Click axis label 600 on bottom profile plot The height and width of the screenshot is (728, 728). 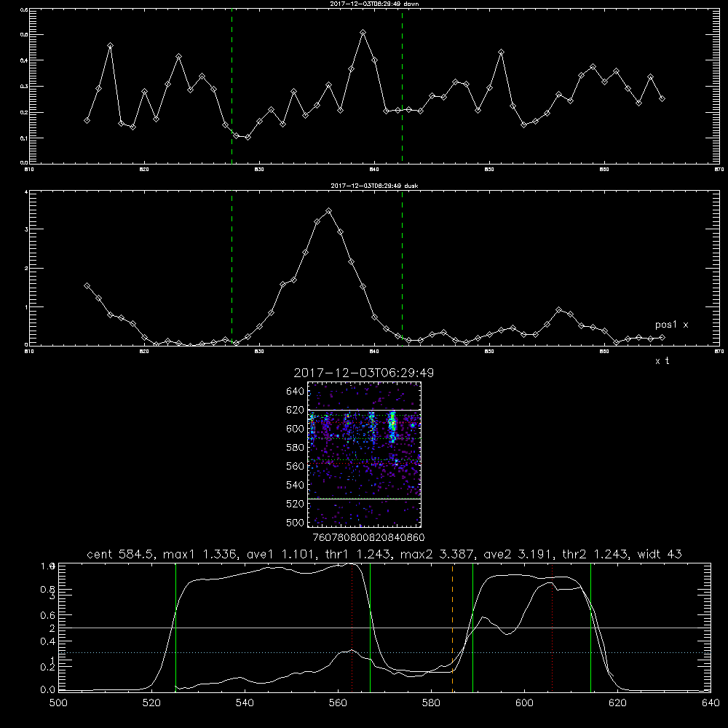coord(524,703)
